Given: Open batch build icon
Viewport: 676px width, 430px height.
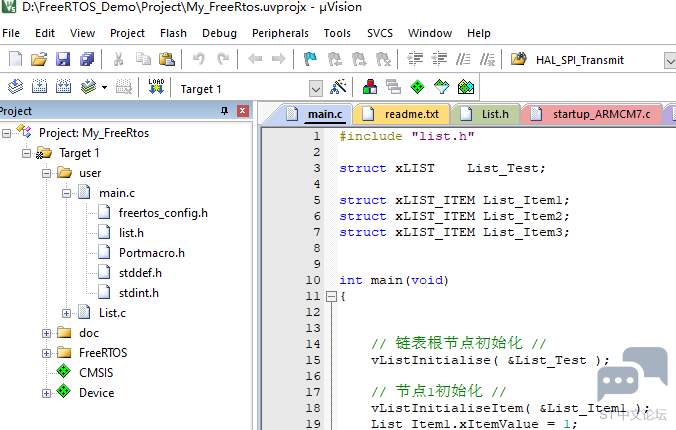Looking at the screenshot, I should [x=88, y=87].
